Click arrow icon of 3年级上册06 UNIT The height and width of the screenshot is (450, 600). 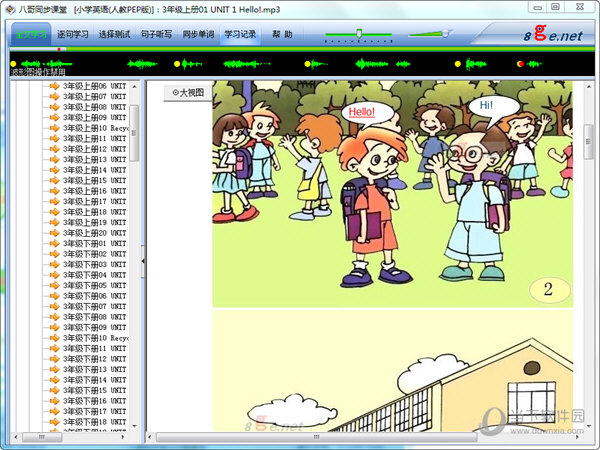tap(54, 86)
